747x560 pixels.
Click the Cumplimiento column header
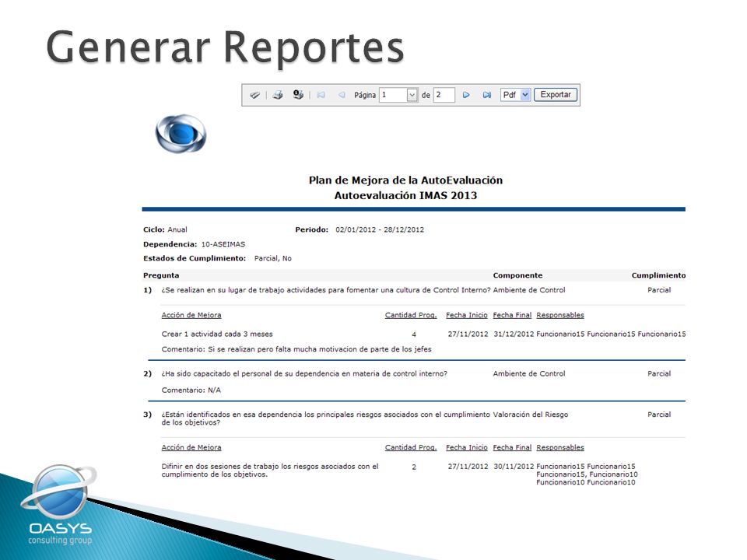point(658,275)
